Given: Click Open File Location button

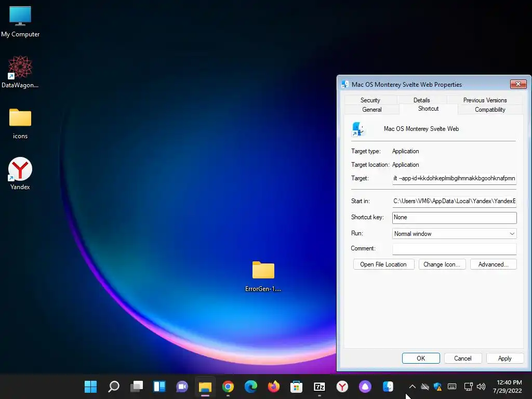Looking at the screenshot, I should [383, 264].
